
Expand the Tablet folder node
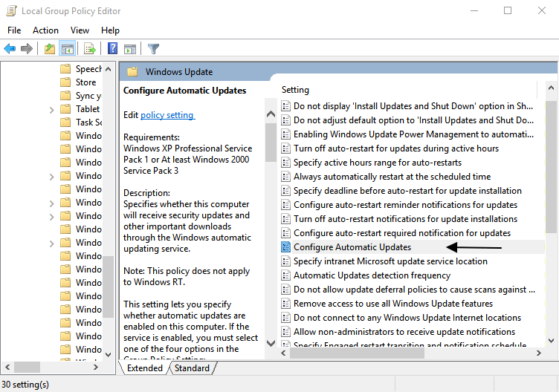(51, 109)
